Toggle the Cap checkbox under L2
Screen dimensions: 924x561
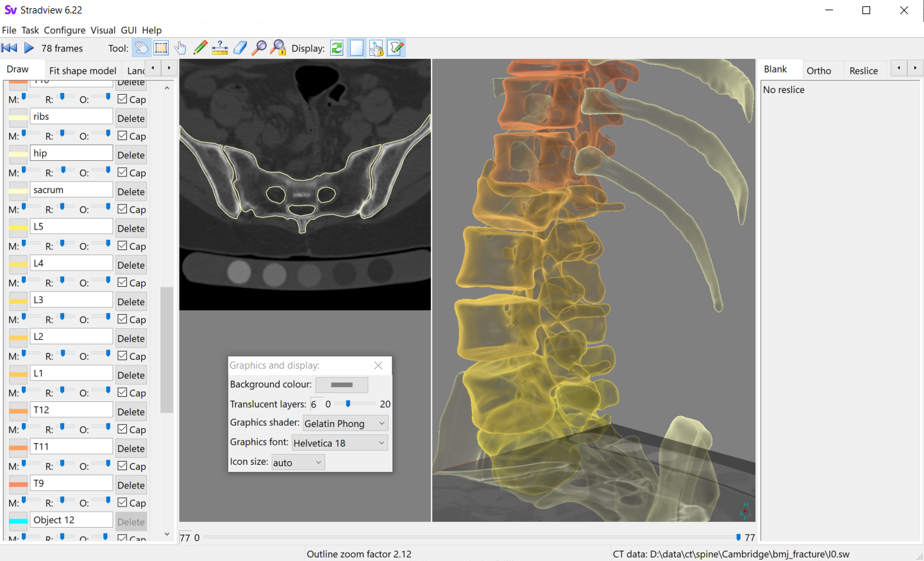pyautogui.click(x=122, y=356)
